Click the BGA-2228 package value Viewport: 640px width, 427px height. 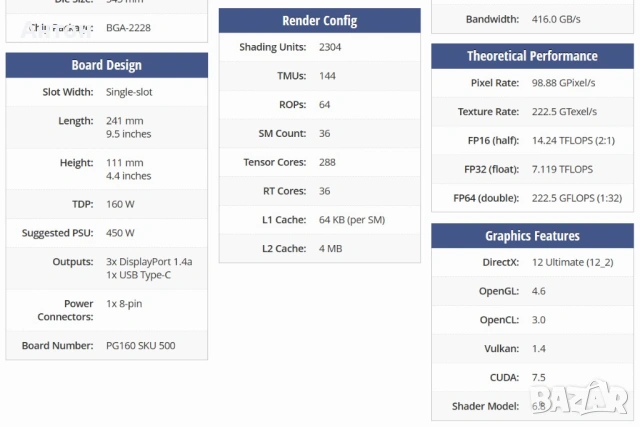[129, 28]
